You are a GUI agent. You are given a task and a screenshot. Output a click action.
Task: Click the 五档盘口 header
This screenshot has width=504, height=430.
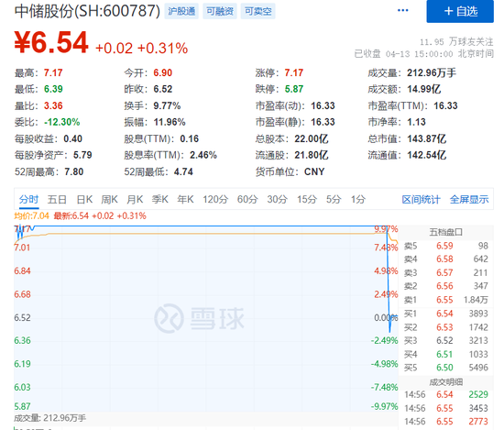(446, 232)
